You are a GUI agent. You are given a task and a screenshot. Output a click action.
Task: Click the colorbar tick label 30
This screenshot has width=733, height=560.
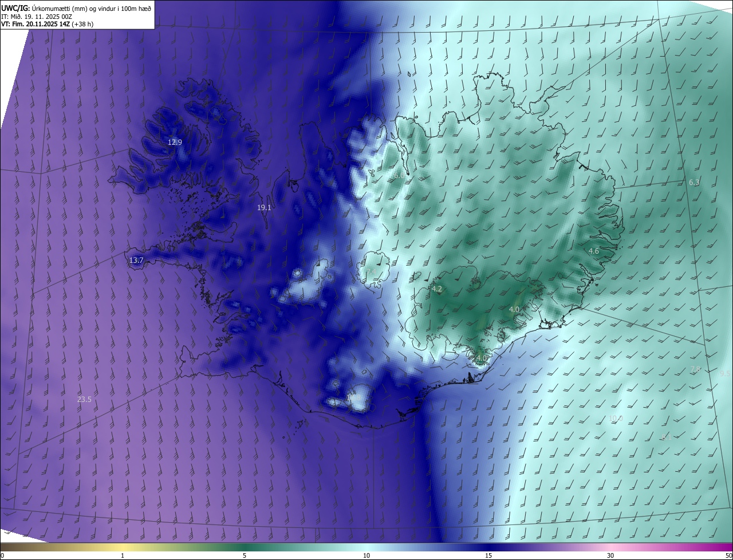(610, 555)
